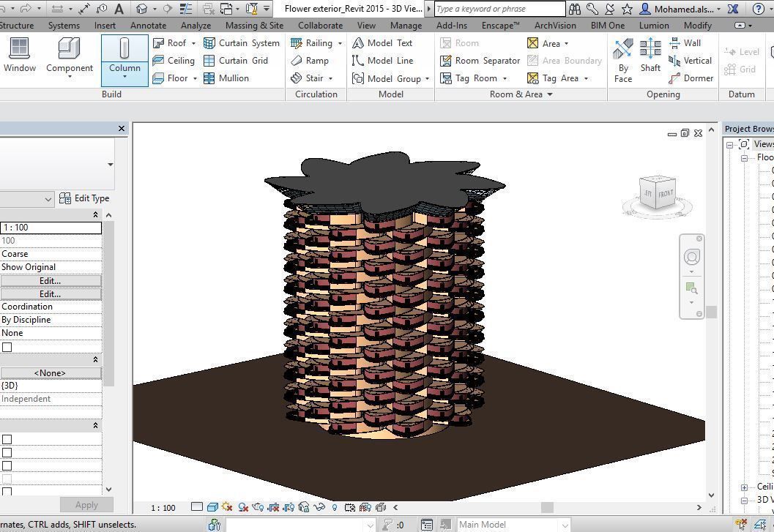The image size is (774, 532).
Task: Choose the Ceiling tool
Action: click(x=174, y=61)
